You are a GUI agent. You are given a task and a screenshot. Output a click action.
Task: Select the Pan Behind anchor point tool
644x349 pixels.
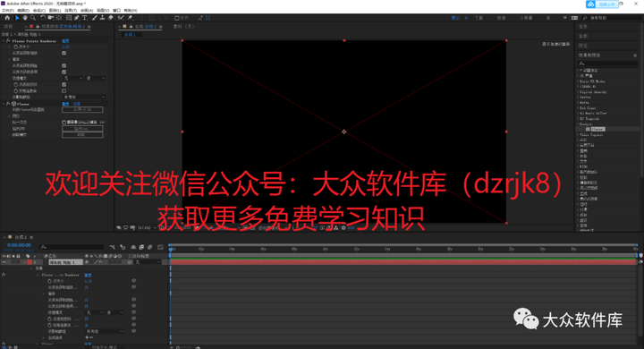click(59, 18)
